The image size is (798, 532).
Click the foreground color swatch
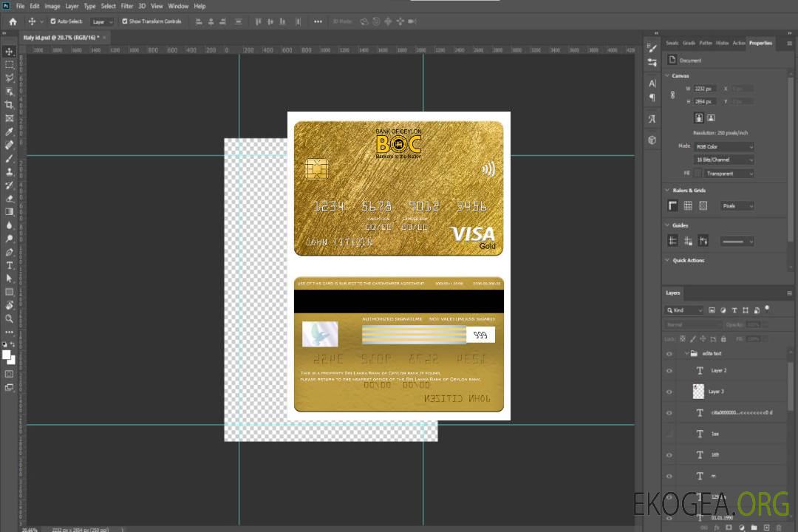(x=7, y=355)
